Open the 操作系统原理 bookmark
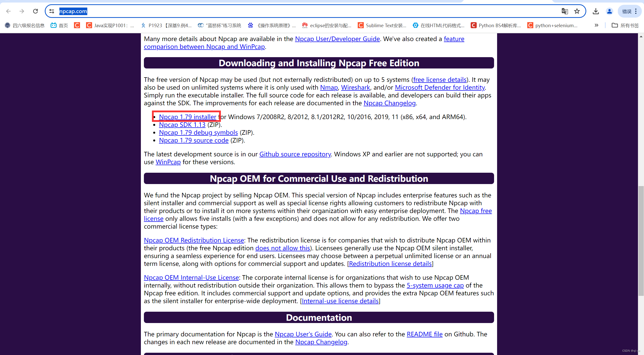Screen dimensions: 644x355 click(x=272, y=25)
